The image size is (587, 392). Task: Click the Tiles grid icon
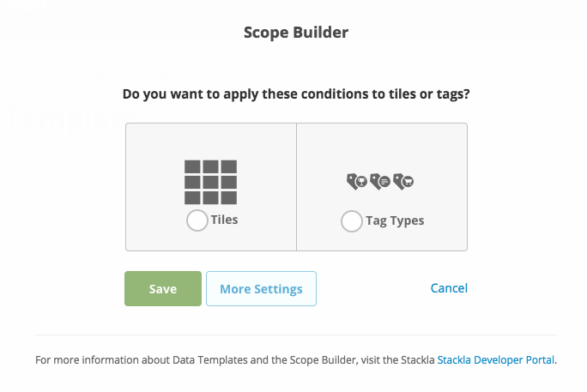(x=210, y=182)
